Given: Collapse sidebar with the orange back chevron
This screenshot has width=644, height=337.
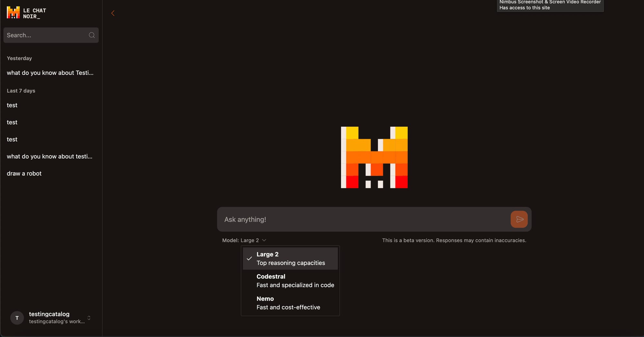Looking at the screenshot, I should tap(113, 13).
